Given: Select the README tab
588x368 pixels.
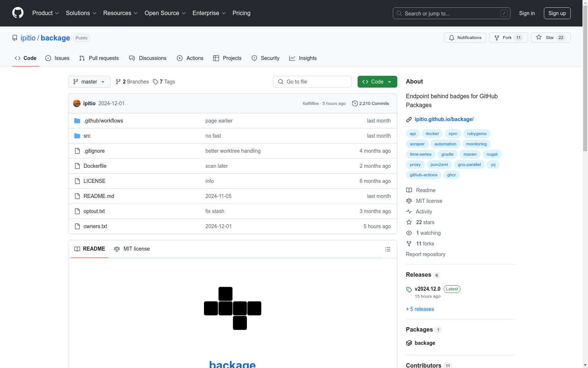Looking at the screenshot, I should [90, 249].
